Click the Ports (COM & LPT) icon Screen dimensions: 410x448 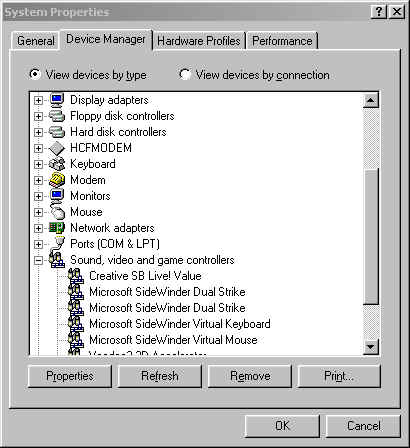pos(57,243)
